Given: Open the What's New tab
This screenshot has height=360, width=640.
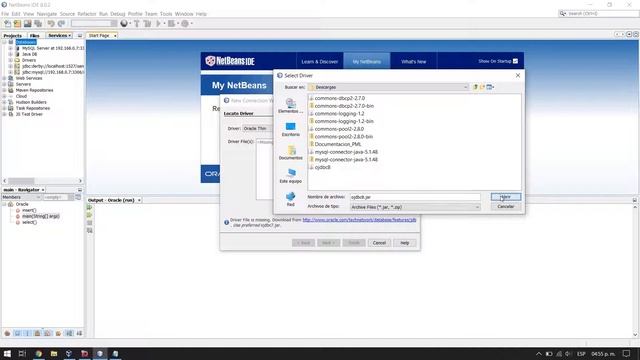Looking at the screenshot, I should (413, 62).
